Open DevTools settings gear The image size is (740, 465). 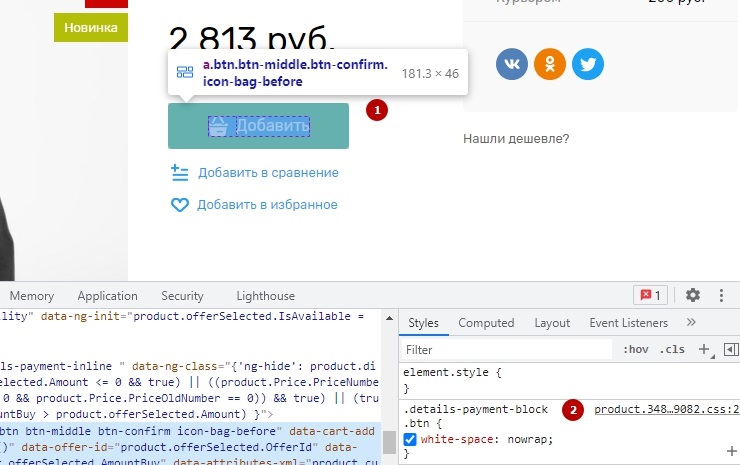(693, 296)
